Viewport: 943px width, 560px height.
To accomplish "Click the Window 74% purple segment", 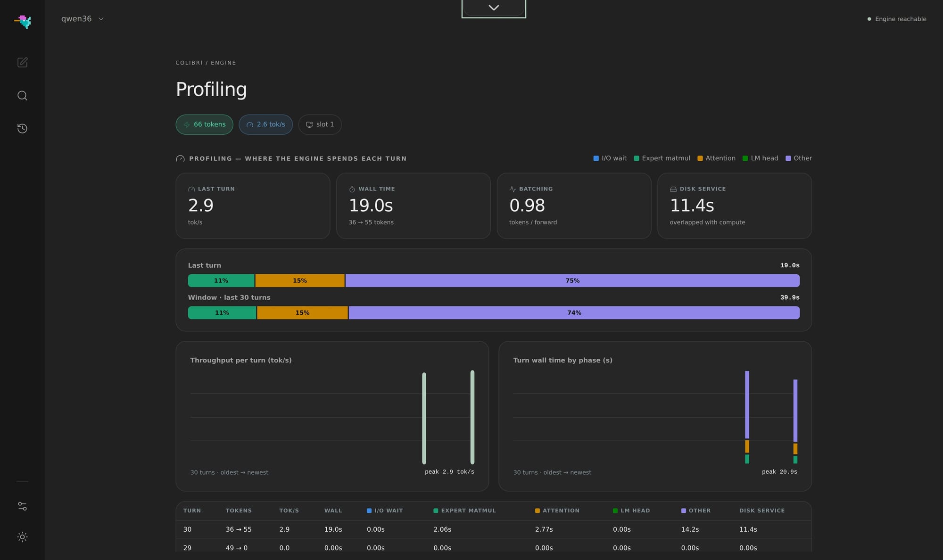I will [574, 313].
